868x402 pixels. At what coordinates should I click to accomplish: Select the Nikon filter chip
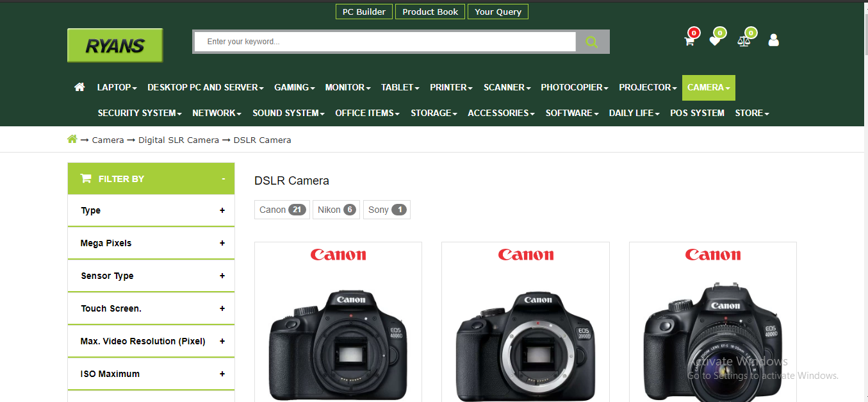point(336,209)
